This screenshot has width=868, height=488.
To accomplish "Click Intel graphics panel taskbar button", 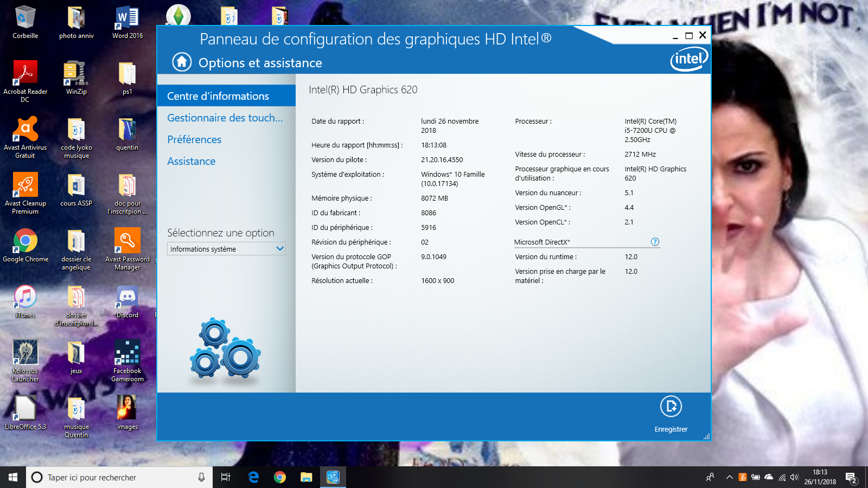I will coord(333,477).
